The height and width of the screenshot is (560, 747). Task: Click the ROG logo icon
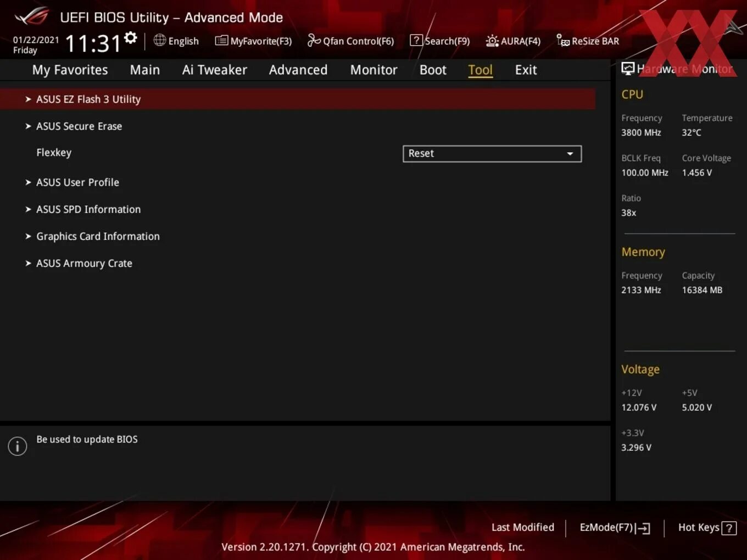[32, 17]
